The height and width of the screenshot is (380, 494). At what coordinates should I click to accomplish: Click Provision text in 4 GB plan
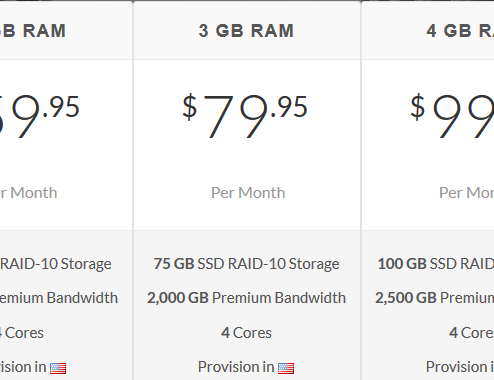(x=457, y=367)
